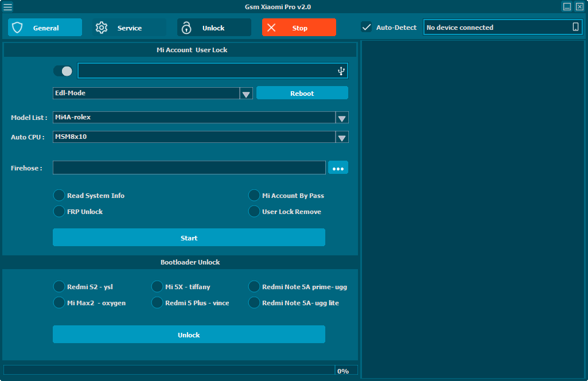Open the Unlock tab
The height and width of the screenshot is (381, 588).
click(214, 28)
